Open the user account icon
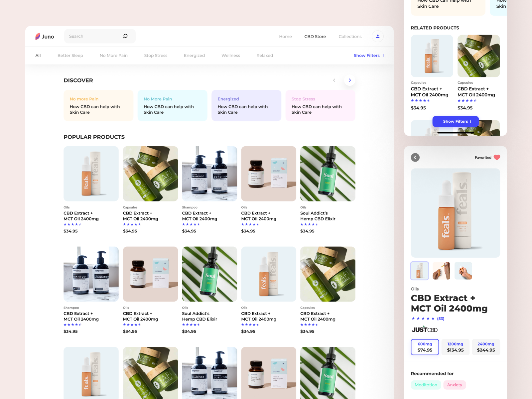Screen dimensions: 532x399 tap(377, 36)
